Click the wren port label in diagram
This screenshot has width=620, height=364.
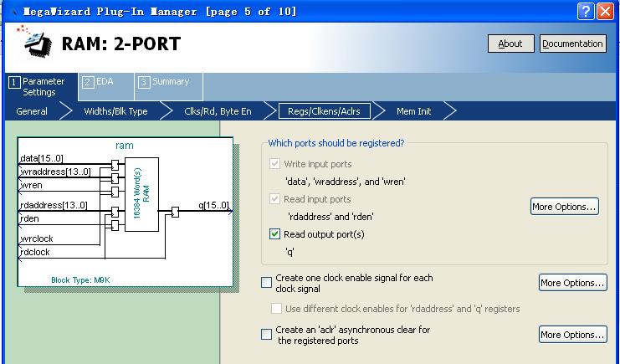click(31, 185)
